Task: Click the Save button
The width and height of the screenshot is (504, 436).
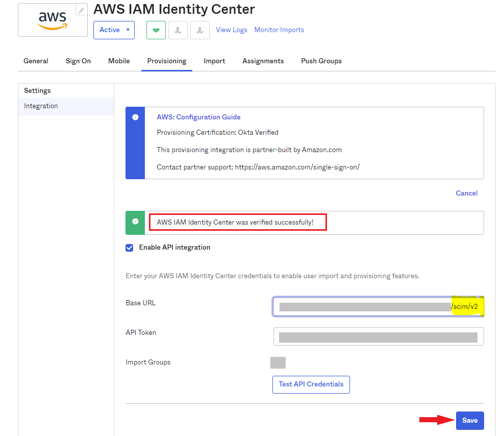Action: 469,420
